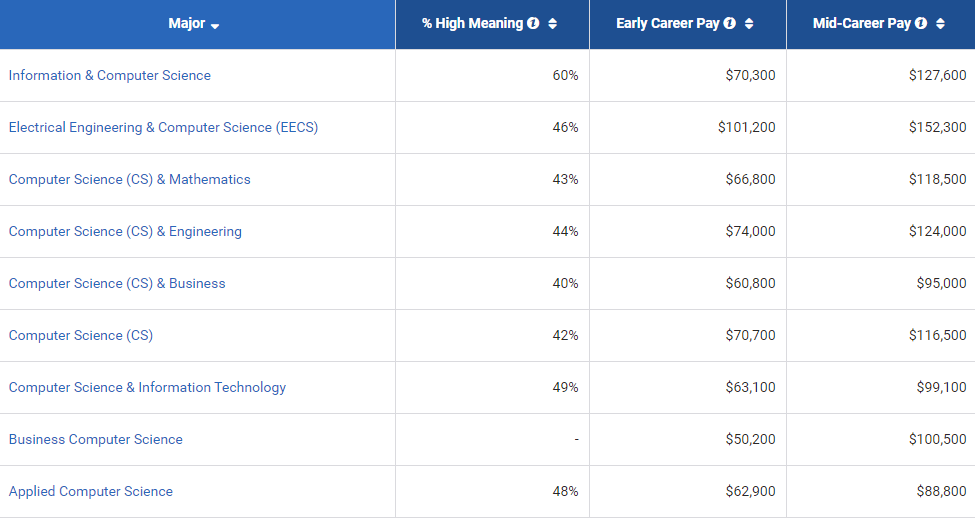Select Computer Science (CS) & Mathematics link
Viewport: 975px width, 519px height.
pos(130,180)
